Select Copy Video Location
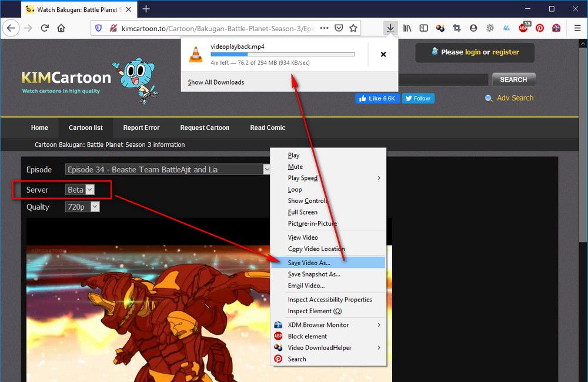588x382 pixels. point(328,249)
